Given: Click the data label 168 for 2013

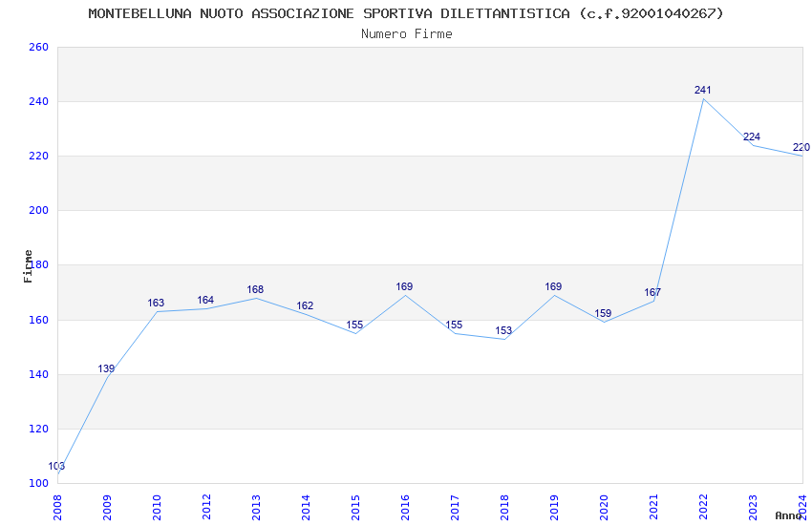Looking at the screenshot, I should 255,289.
